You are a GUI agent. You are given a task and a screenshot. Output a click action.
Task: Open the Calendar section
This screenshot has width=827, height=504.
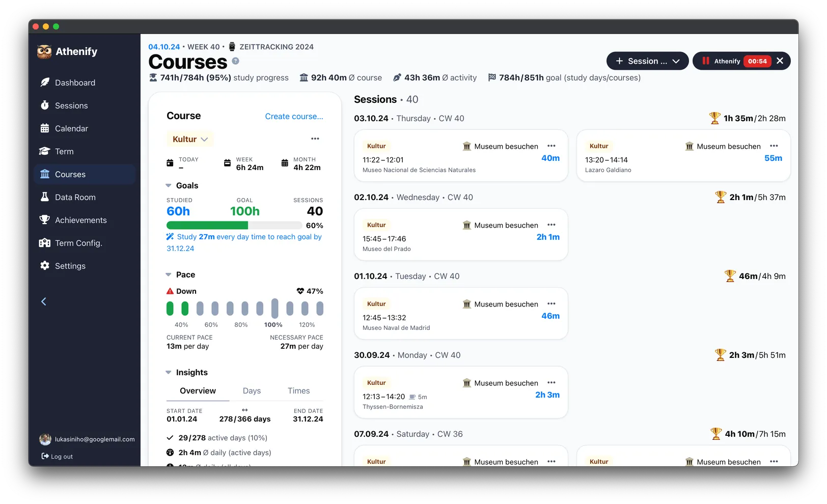(71, 128)
